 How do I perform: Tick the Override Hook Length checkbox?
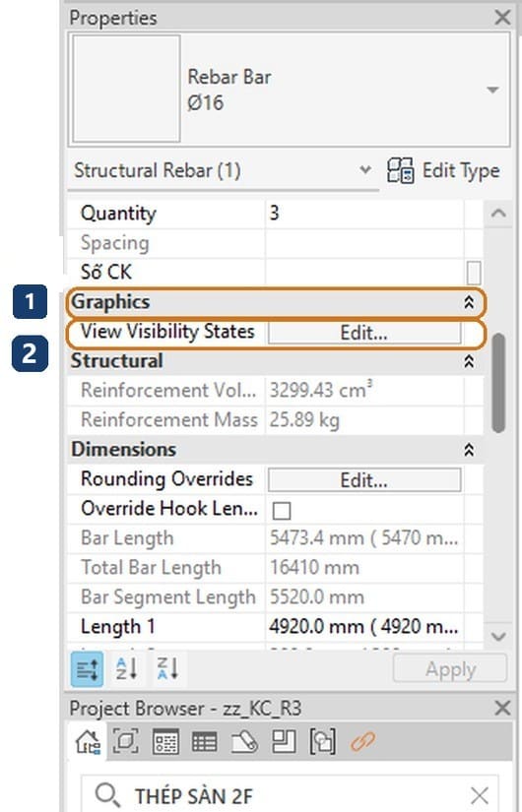click(281, 510)
